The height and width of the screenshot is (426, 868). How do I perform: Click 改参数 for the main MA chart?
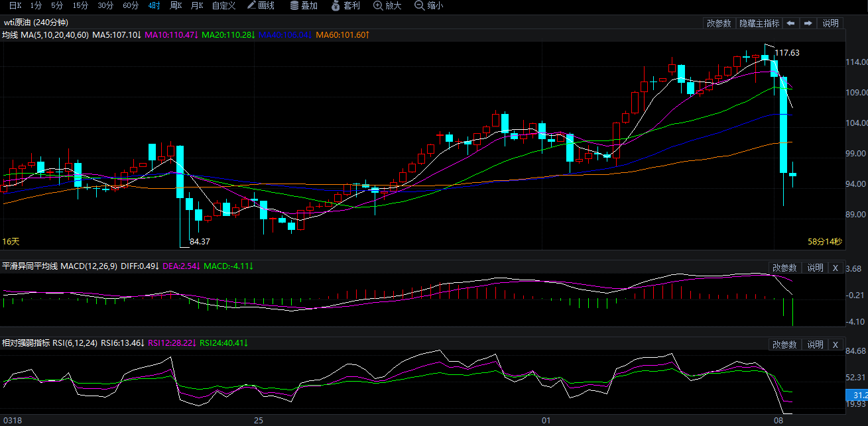tap(719, 23)
